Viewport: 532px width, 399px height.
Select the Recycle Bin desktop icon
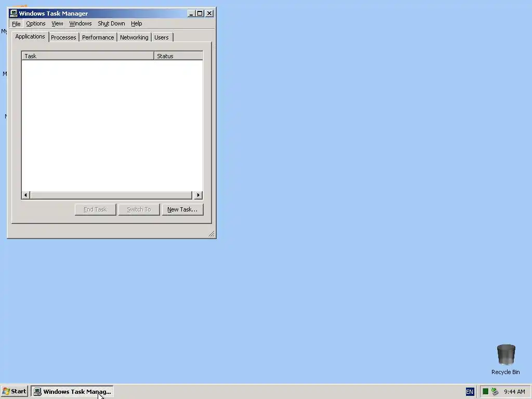point(506,360)
